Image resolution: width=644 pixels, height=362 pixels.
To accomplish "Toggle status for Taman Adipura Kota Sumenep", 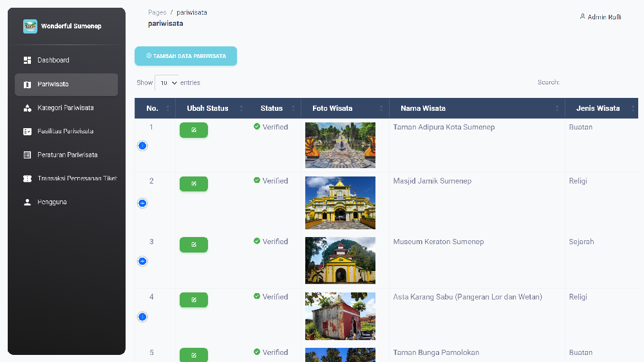I will 193,130.
